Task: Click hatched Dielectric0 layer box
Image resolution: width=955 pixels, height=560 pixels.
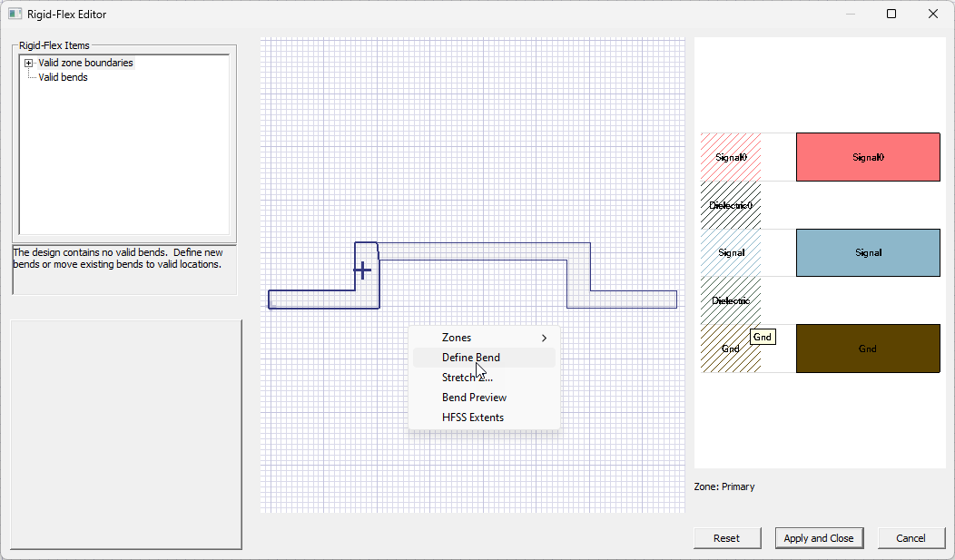Action: [731, 205]
